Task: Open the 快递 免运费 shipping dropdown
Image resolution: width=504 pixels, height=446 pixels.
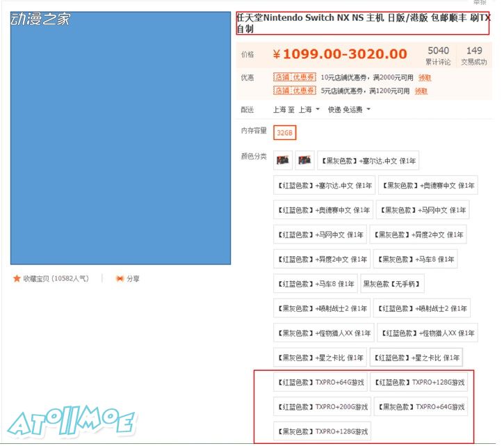Action: [x=349, y=109]
